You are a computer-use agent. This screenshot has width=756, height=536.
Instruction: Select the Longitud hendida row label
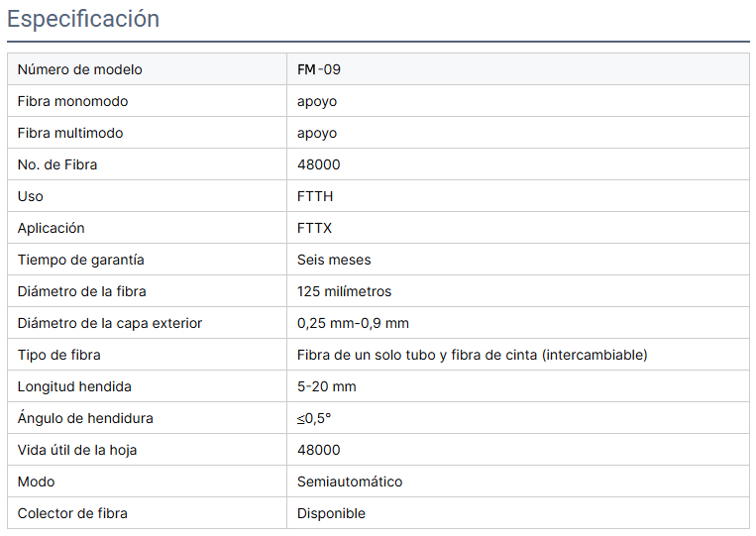(74, 386)
